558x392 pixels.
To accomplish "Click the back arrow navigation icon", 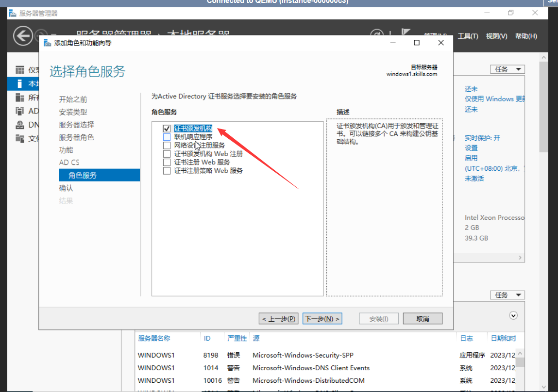I will tap(23, 36).
